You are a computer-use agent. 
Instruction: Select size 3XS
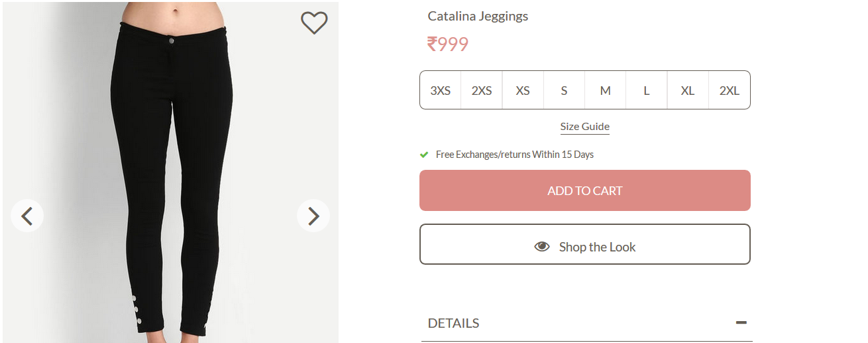441,90
